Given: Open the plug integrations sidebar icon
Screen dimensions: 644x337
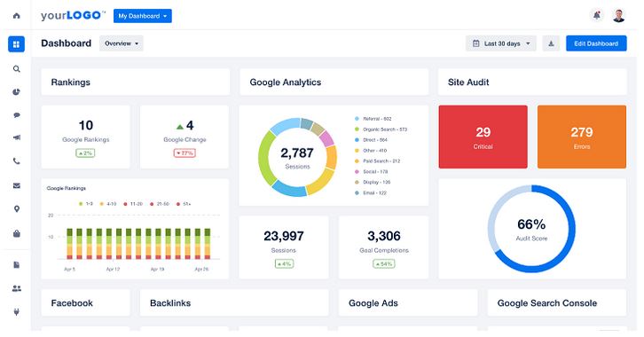Looking at the screenshot, I should tap(17, 312).
